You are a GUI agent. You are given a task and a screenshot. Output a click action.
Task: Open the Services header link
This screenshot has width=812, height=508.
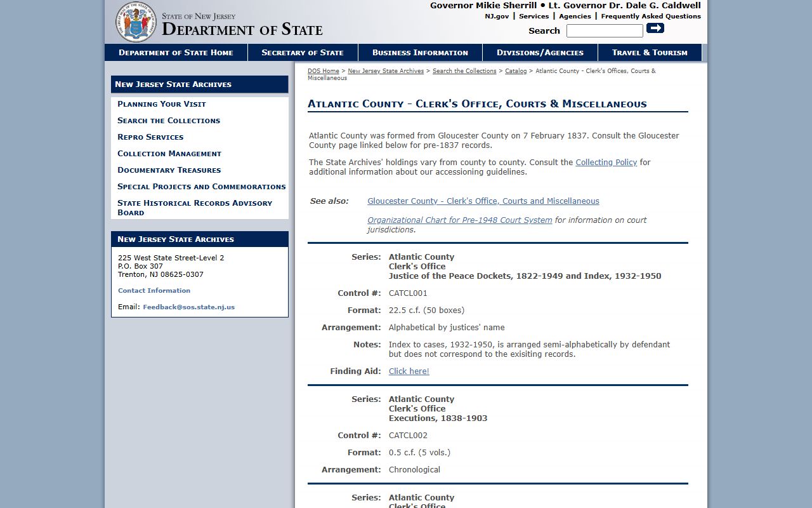click(534, 17)
